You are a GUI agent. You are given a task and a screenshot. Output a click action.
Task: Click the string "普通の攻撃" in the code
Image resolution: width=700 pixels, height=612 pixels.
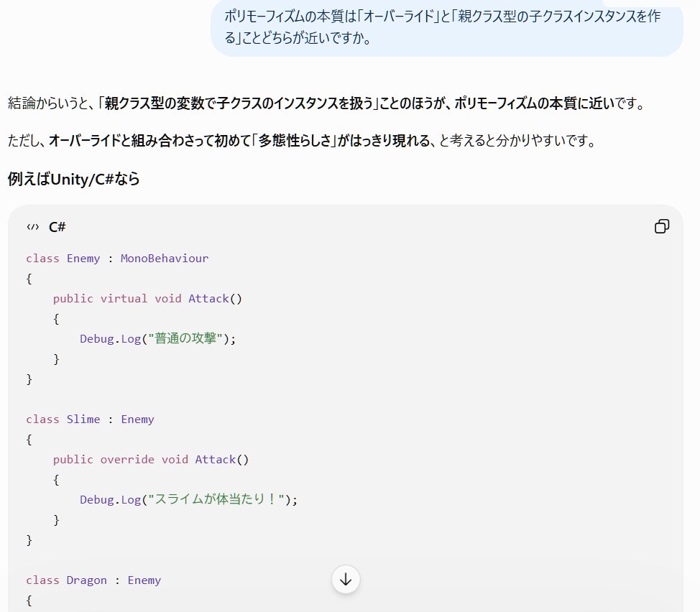point(185,338)
